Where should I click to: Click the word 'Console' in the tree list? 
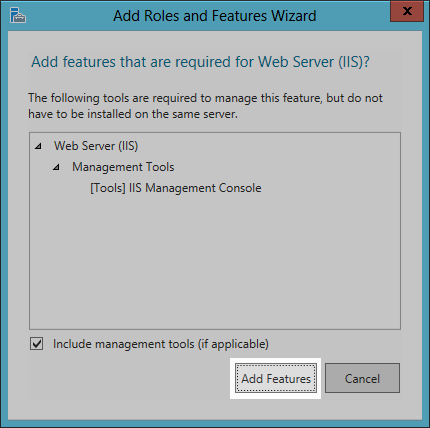(x=240, y=188)
